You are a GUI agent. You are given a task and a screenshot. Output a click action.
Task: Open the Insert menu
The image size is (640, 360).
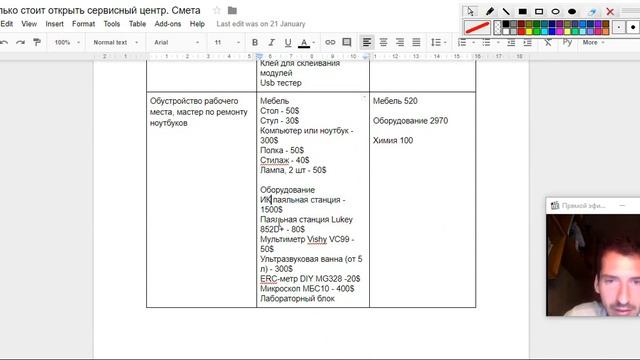pos(54,24)
